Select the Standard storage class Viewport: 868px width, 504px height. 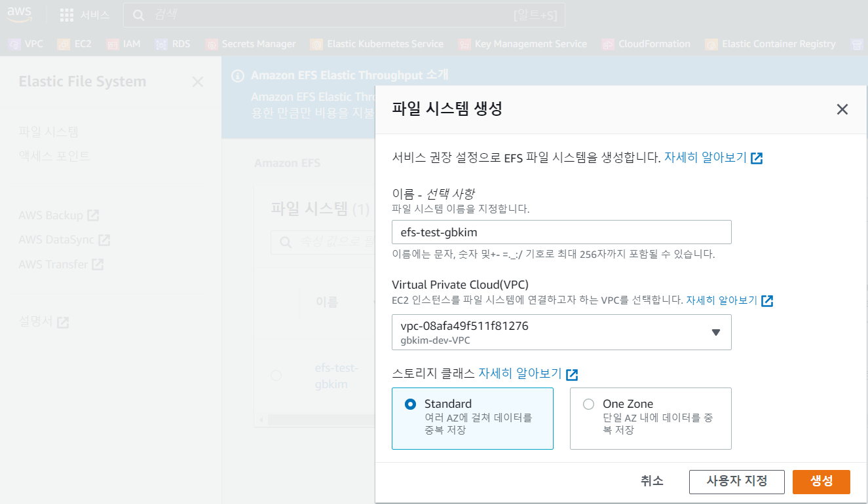point(411,405)
